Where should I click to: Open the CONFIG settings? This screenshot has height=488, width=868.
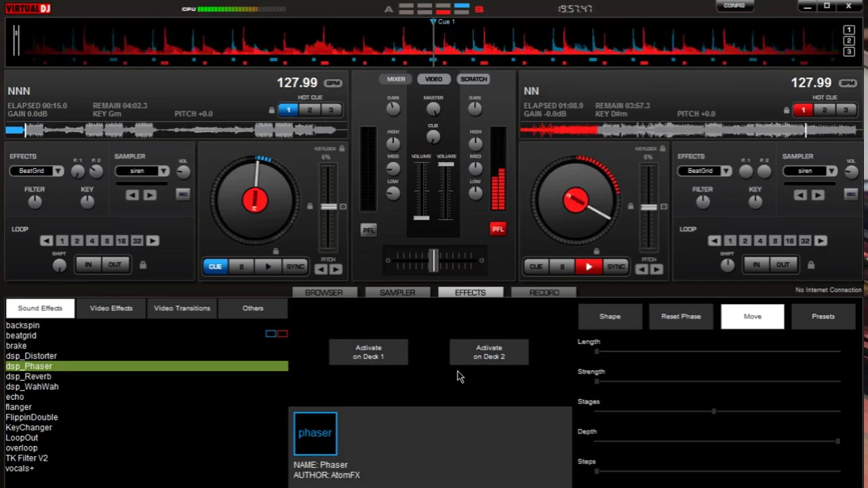click(734, 5)
